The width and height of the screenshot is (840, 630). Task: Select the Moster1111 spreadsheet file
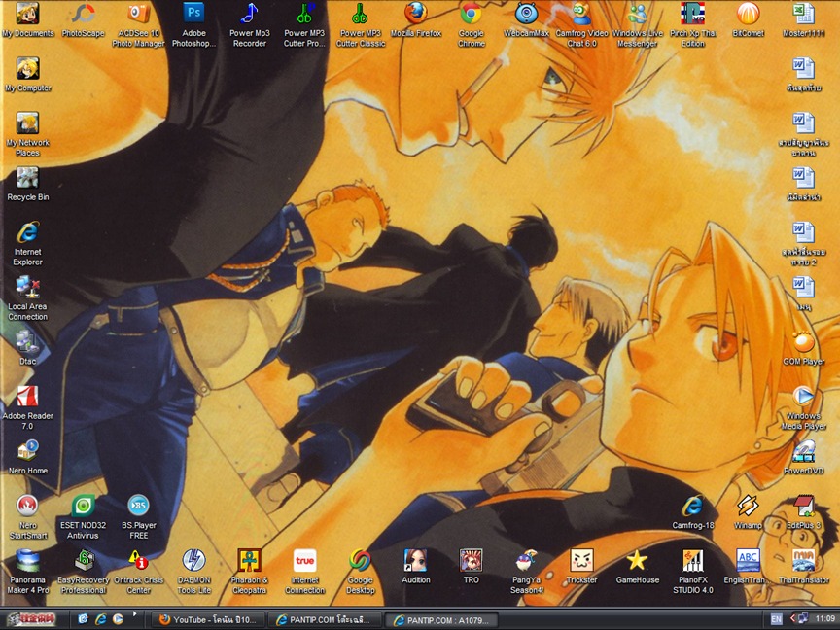coord(803,20)
